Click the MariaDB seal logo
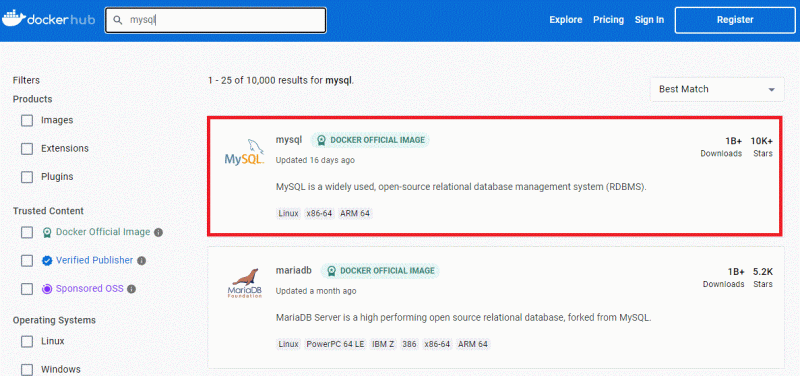Viewport: 800px width, 376px height. (244, 283)
